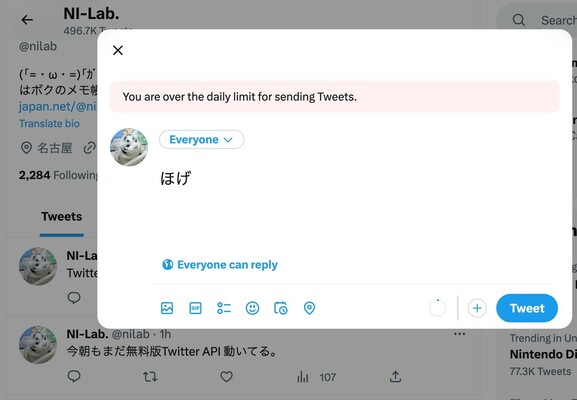This screenshot has height=400, width=577.
Task: Add another tweet with plus button
Action: [x=477, y=308]
